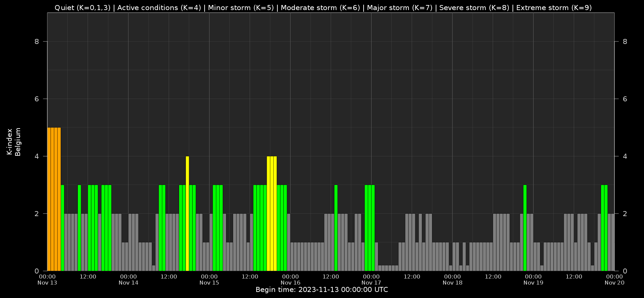Viewport: 644px width, 298px height.
Task: Click the lone green bar after 12:00 on Nov 16
Action: [x=336, y=228]
